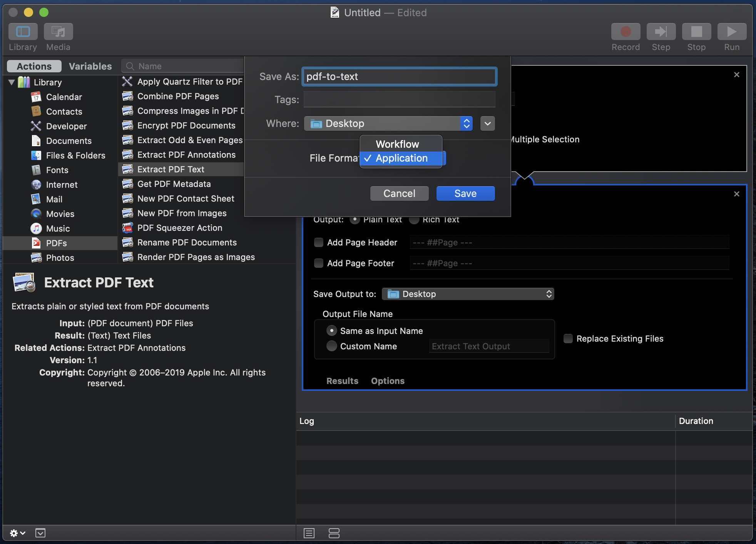Click the Tags input field
Screen dimensions: 756x544
pos(399,100)
